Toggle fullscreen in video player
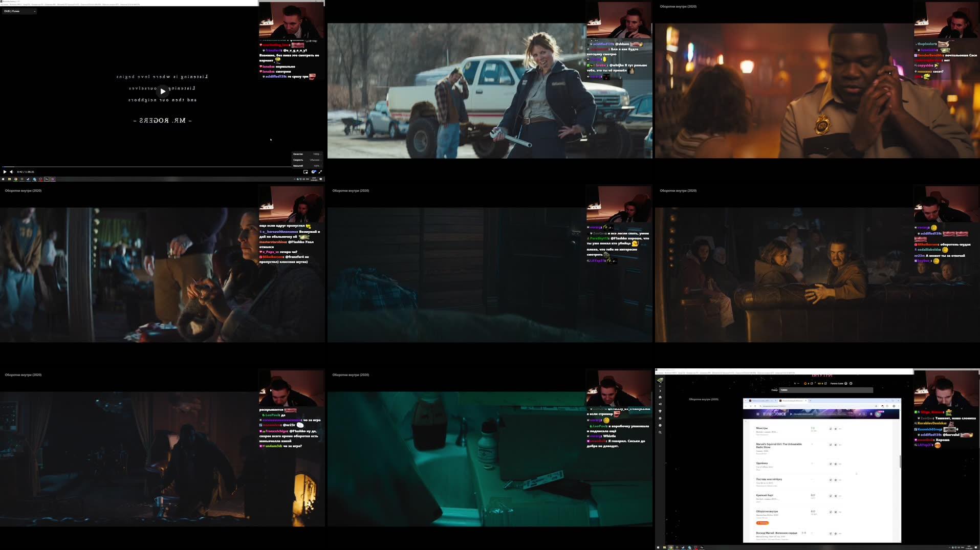The width and height of the screenshot is (980, 550). click(x=320, y=172)
